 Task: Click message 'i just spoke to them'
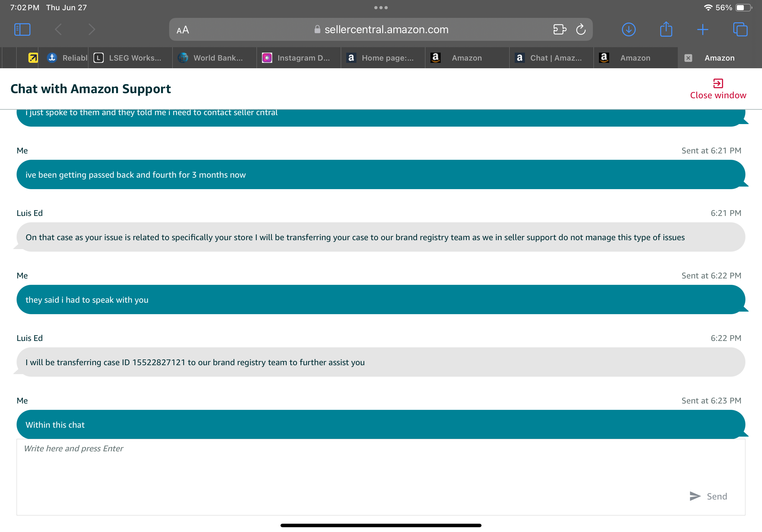click(381, 118)
